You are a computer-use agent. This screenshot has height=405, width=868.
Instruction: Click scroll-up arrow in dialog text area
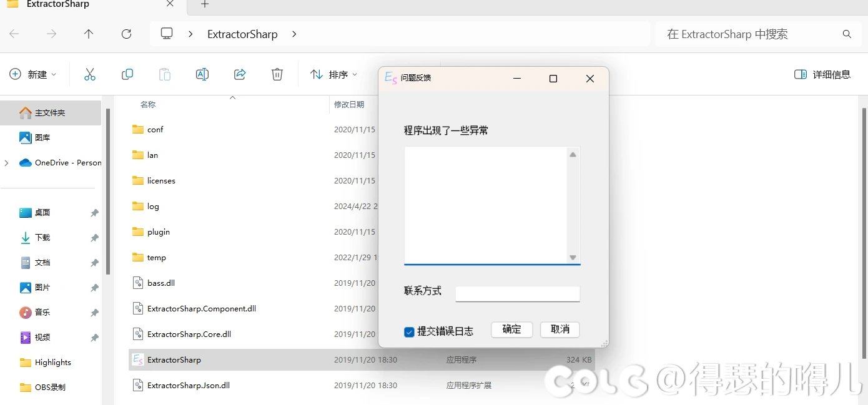point(573,154)
